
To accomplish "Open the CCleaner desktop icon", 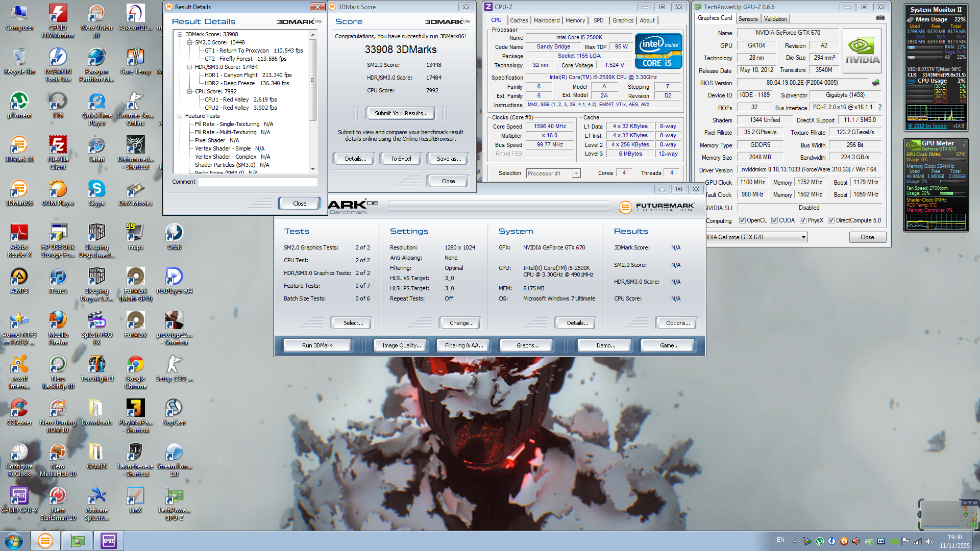I will (19, 409).
